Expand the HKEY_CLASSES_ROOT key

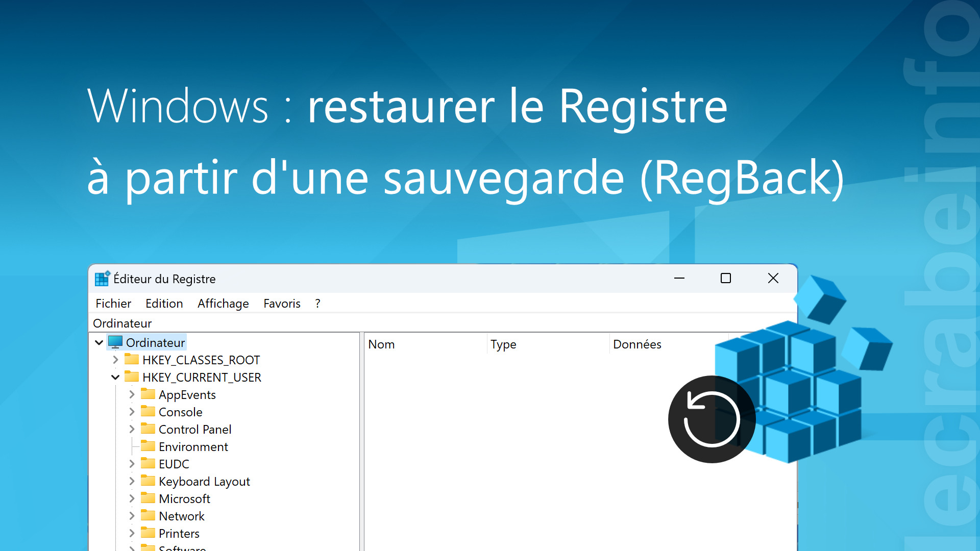(115, 360)
